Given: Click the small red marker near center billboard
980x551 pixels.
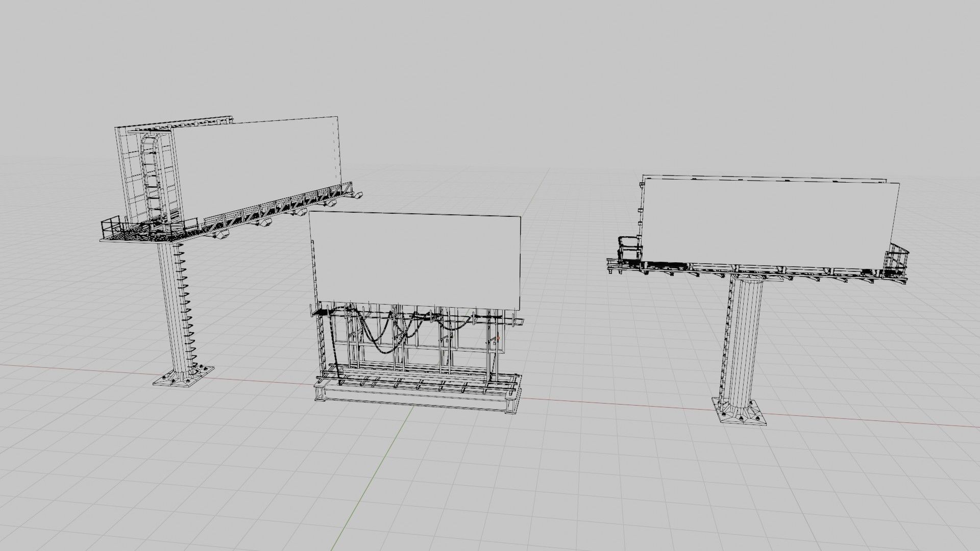Looking at the screenshot, I should pos(498,338).
